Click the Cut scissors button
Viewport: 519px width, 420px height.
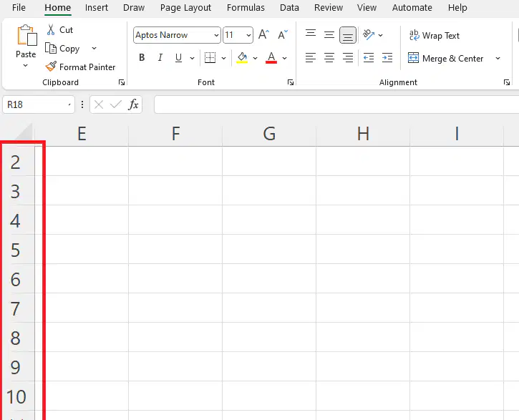click(59, 30)
